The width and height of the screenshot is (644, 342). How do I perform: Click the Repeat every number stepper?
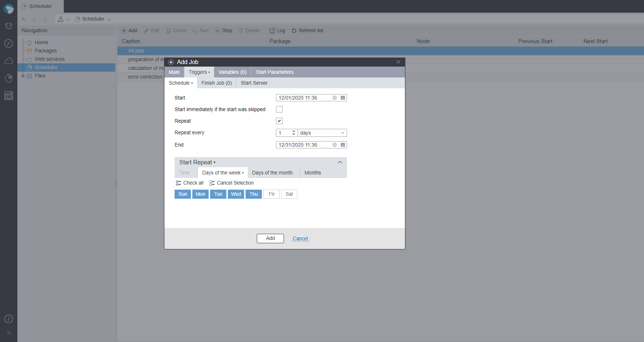(x=294, y=133)
